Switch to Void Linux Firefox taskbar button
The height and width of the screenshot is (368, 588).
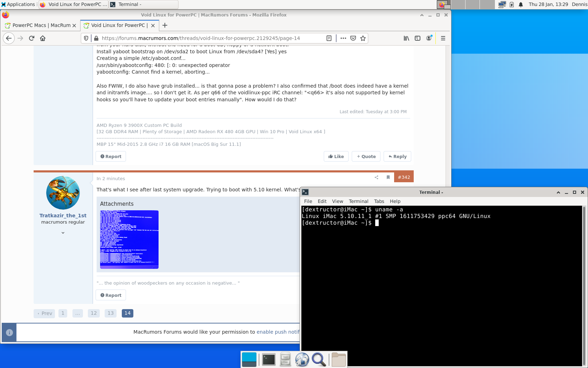(73, 5)
